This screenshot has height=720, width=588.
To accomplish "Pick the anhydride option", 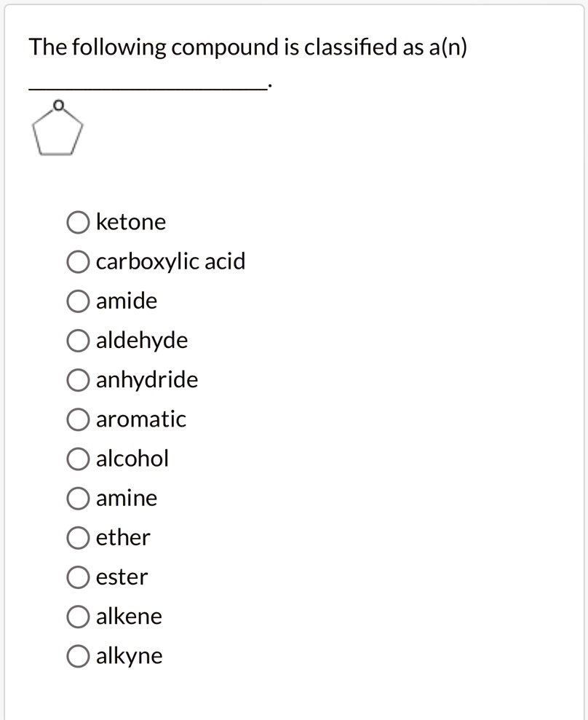I will pos(78,379).
